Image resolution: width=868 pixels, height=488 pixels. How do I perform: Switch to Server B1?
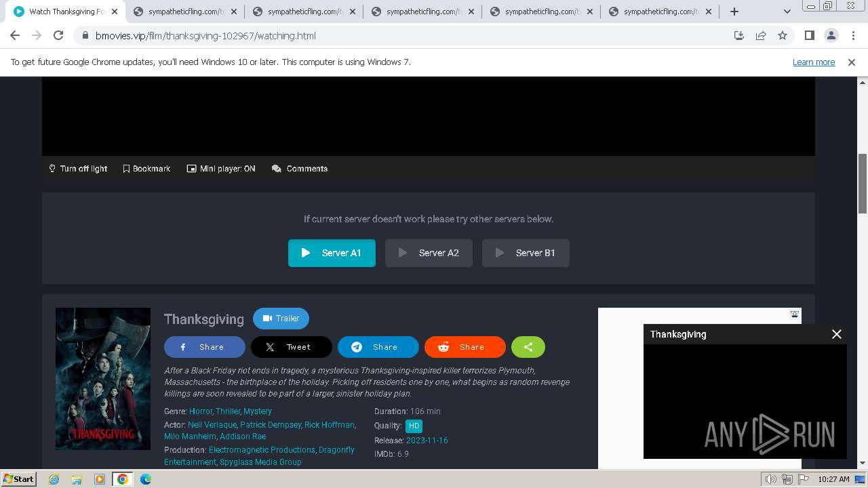[526, 253]
